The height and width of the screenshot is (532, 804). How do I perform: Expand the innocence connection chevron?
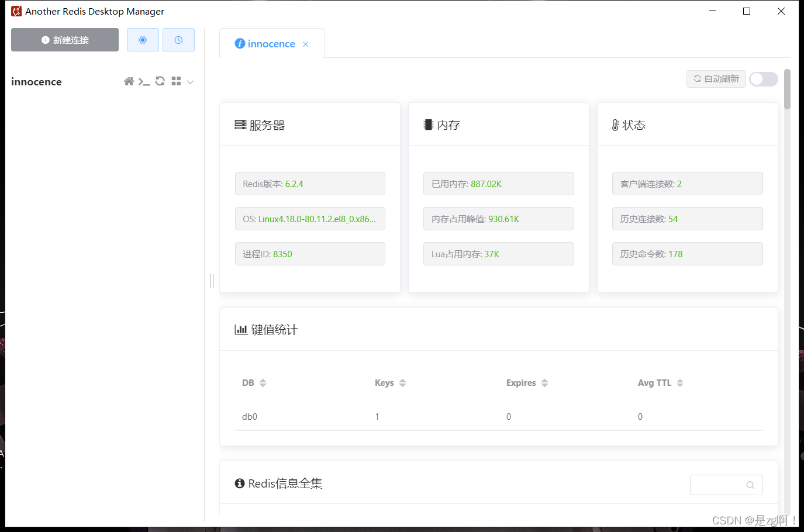click(190, 82)
